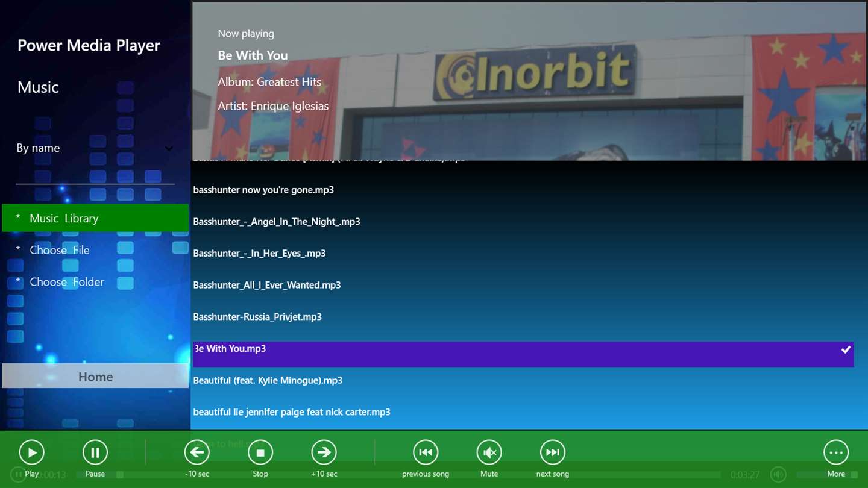Select the Choose Folder option
Image resolution: width=868 pixels, height=488 pixels.
pyautogui.click(x=95, y=282)
